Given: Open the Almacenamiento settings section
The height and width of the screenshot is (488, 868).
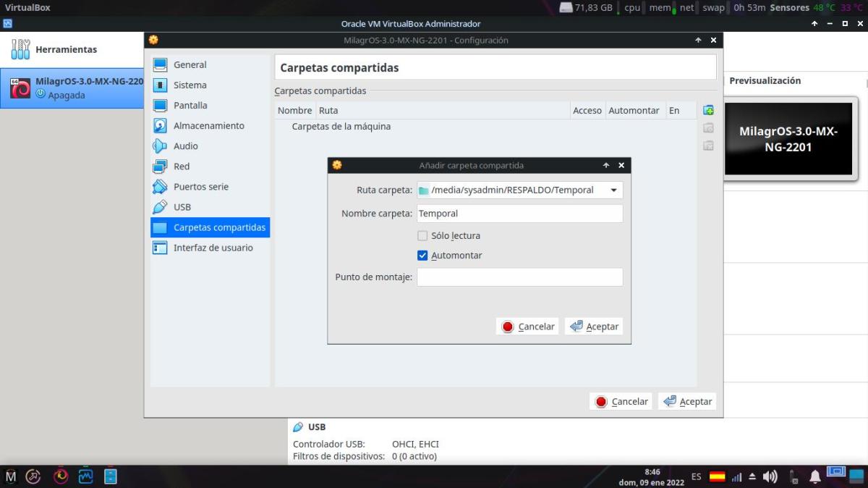Looking at the screenshot, I should pos(208,126).
